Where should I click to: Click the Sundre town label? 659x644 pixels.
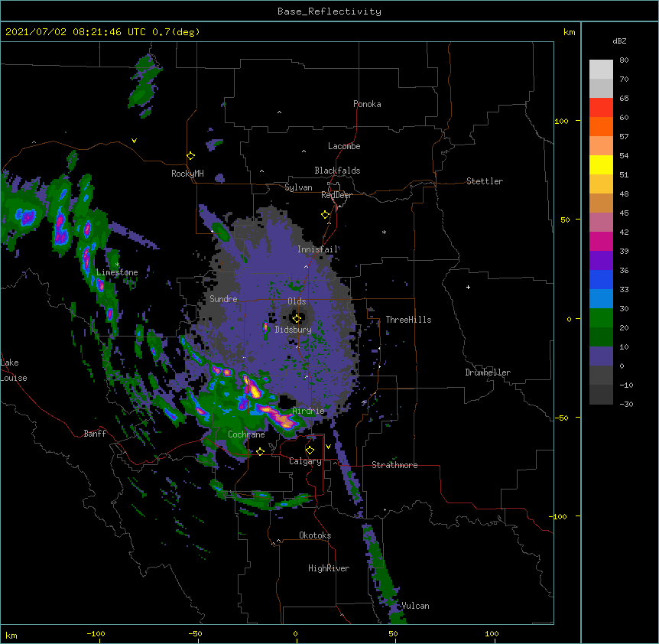[x=223, y=299]
